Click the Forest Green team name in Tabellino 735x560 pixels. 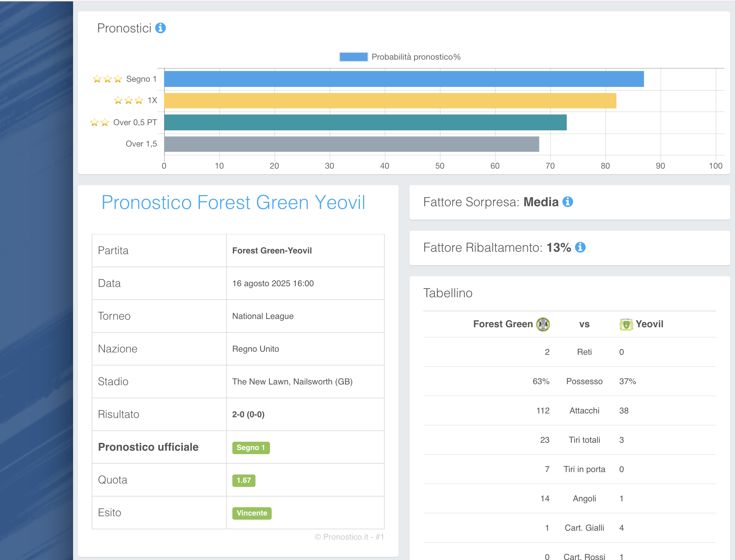pos(503,324)
